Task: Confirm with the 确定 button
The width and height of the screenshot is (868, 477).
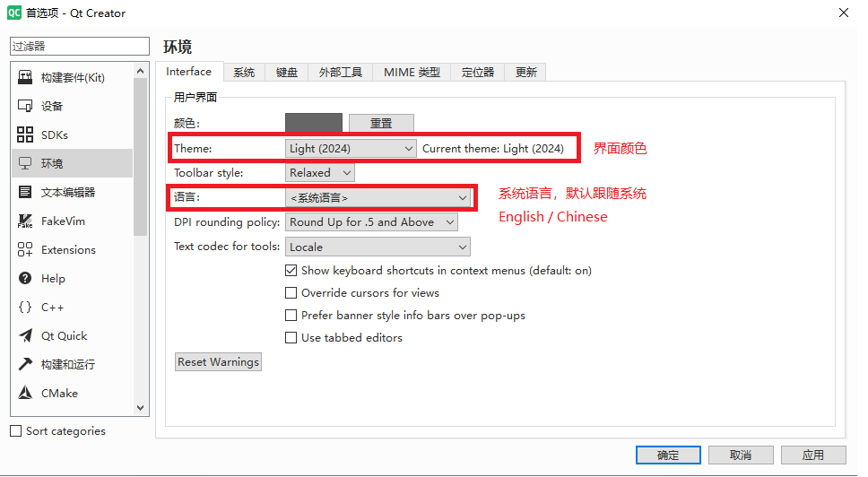Action: [668, 455]
